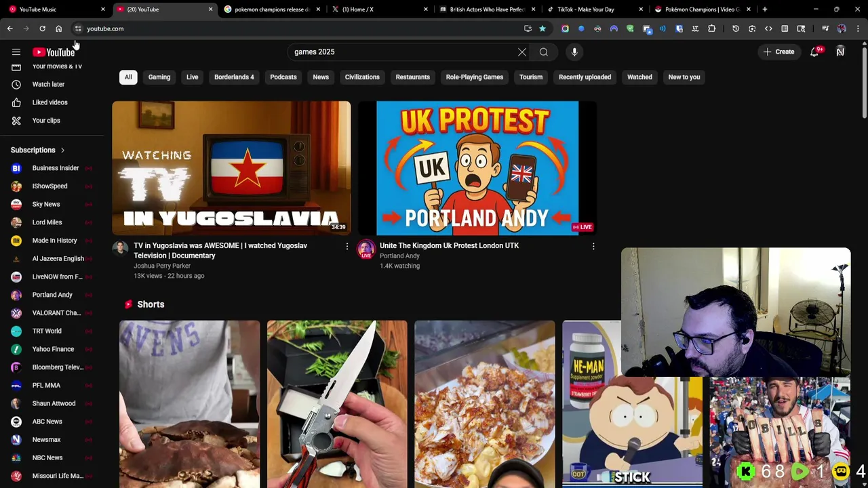Select the Tourism filter chip
The height and width of the screenshot is (488, 868).
pos(531,77)
